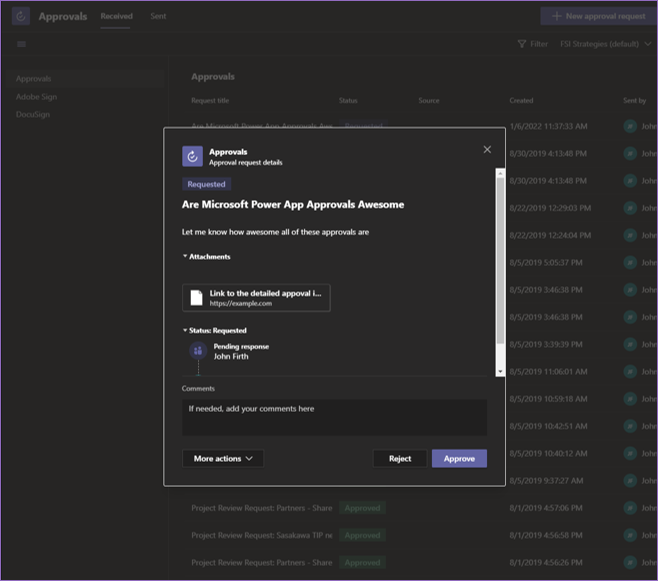Click inside the comments text box
The width and height of the screenshot is (658, 581).
(334, 417)
